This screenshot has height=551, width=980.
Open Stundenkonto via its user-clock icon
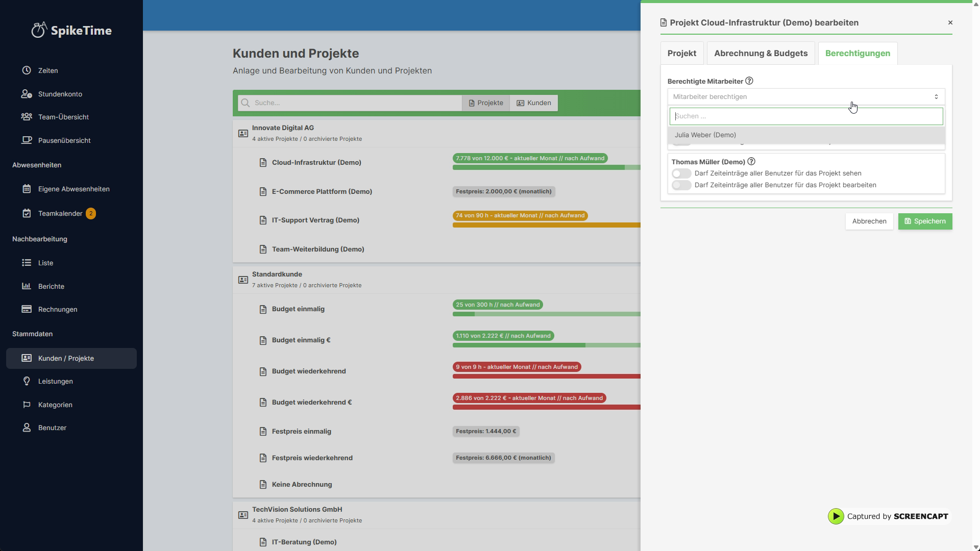27,94
